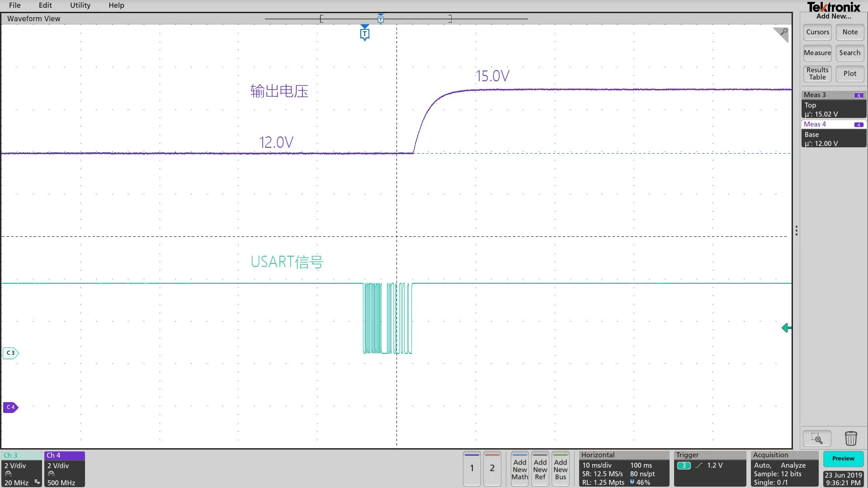Select the C4 channel handle marker
The height and width of the screenshot is (488, 868).
[x=11, y=407]
